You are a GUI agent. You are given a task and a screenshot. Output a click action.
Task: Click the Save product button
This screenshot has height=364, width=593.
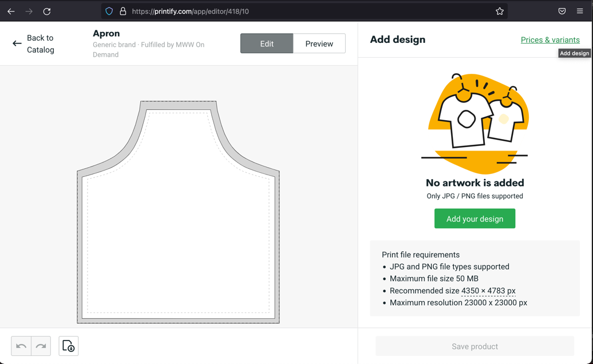(475, 346)
